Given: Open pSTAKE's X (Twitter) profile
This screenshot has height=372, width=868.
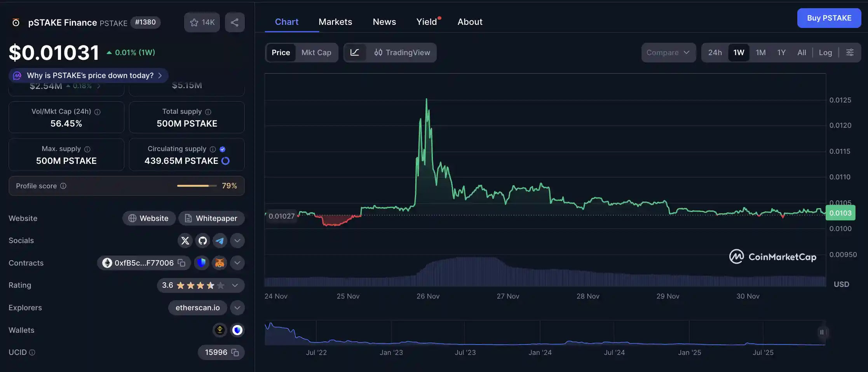Looking at the screenshot, I should point(185,240).
